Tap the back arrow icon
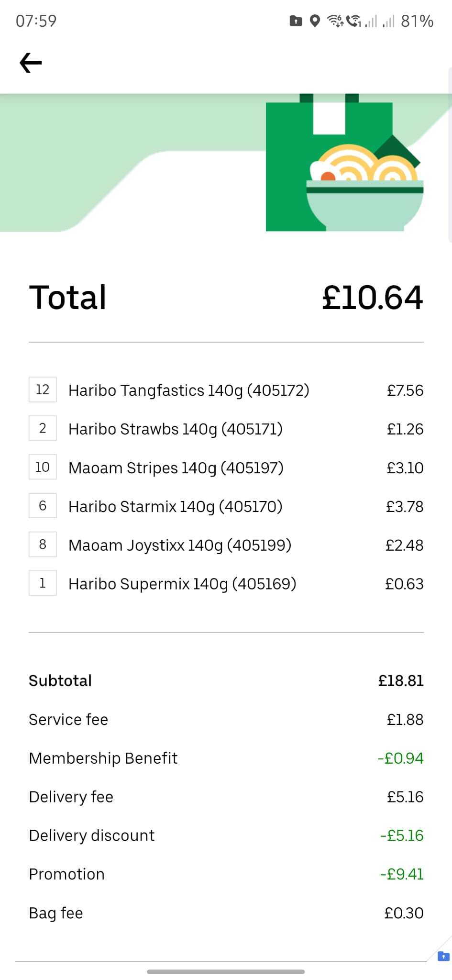This screenshot has width=452, height=980. point(31,63)
